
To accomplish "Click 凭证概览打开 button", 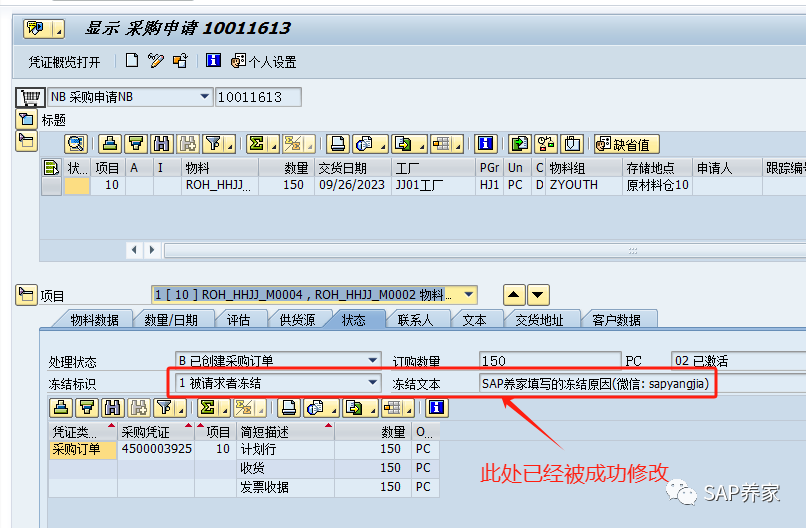I will (64, 62).
